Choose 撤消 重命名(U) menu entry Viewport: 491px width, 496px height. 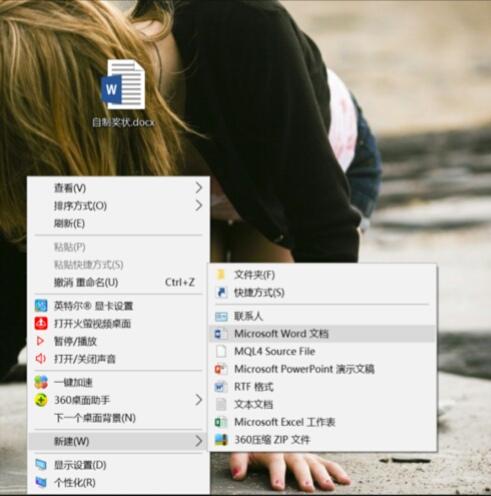119,282
